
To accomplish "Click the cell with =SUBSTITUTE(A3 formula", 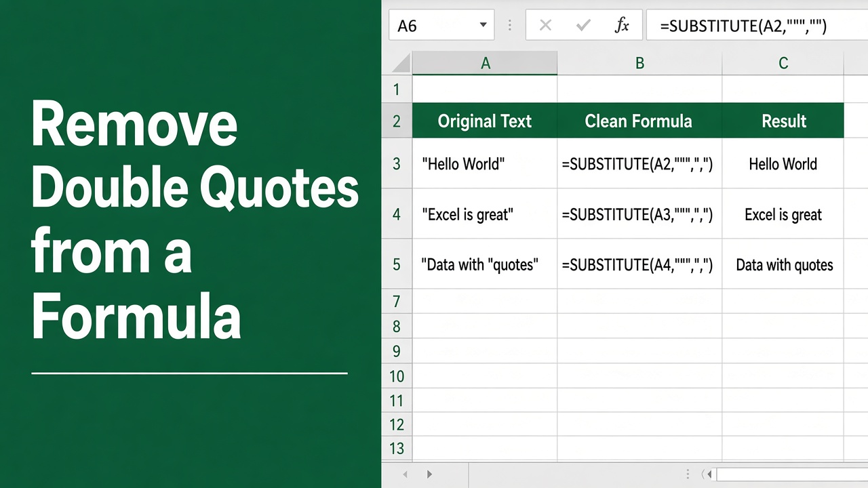I will 639,214.
